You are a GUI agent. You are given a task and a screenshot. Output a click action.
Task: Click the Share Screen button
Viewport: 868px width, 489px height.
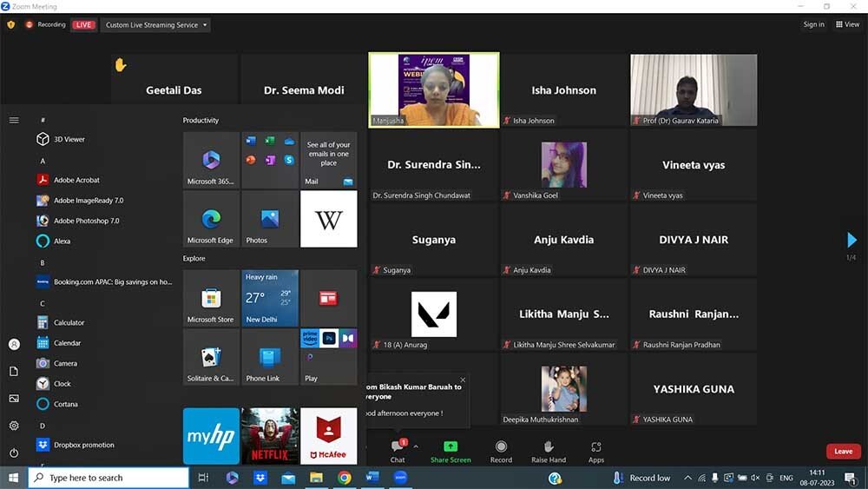[450, 450]
